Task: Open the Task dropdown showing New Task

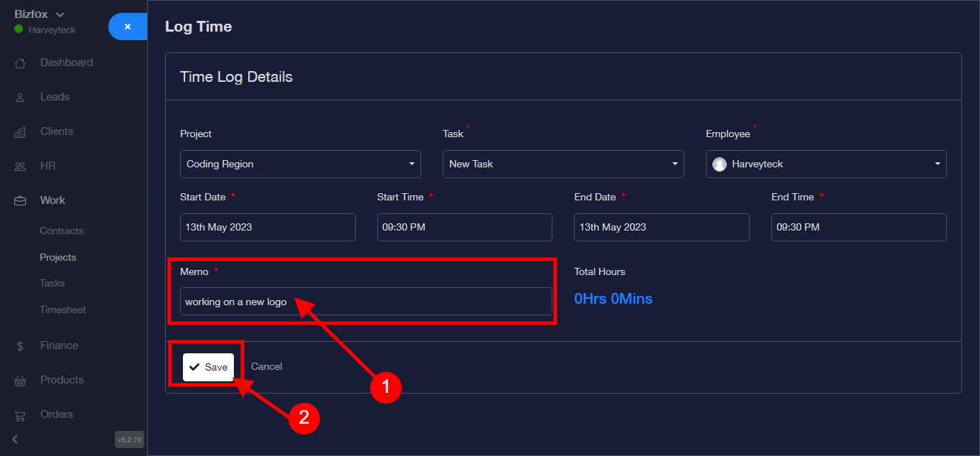Action: point(563,164)
